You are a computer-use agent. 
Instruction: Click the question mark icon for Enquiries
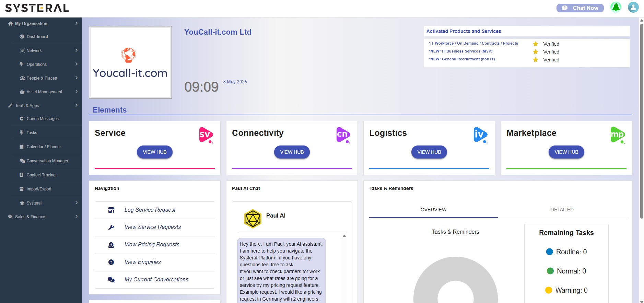[111, 262]
